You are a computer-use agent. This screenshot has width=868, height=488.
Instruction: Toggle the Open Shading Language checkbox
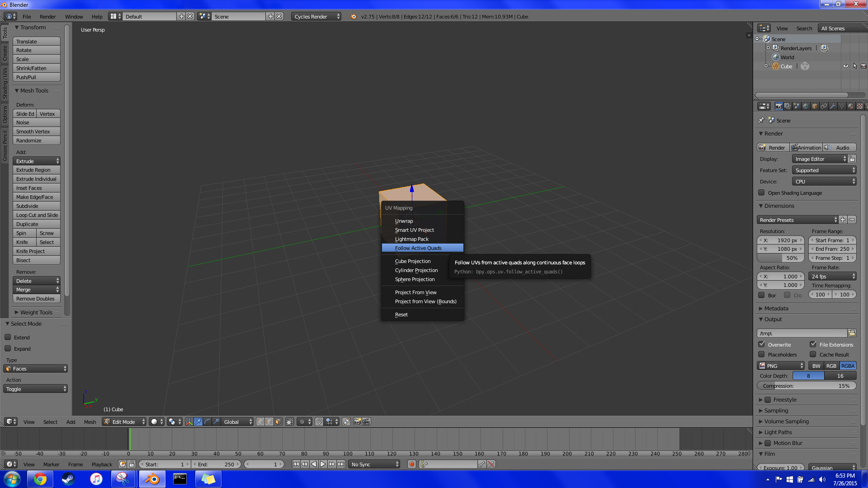[x=762, y=192]
